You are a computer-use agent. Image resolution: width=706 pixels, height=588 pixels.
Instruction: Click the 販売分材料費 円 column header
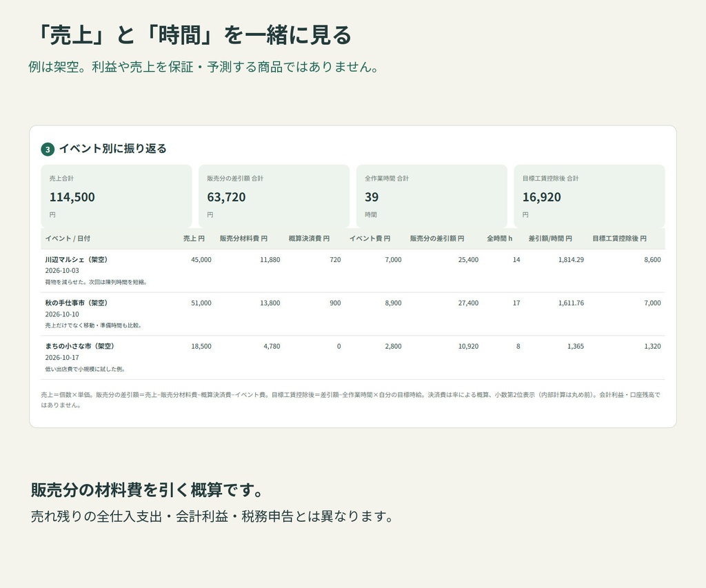coord(243,239)
